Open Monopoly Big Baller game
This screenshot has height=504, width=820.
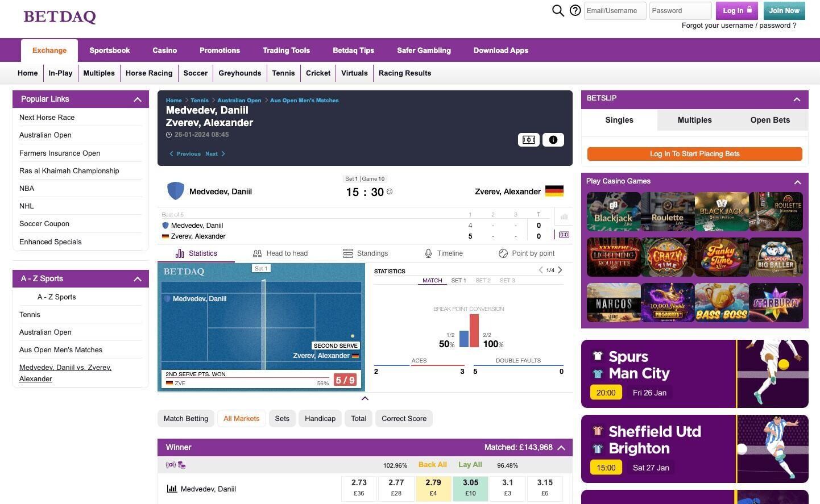[x=776, y=257]
